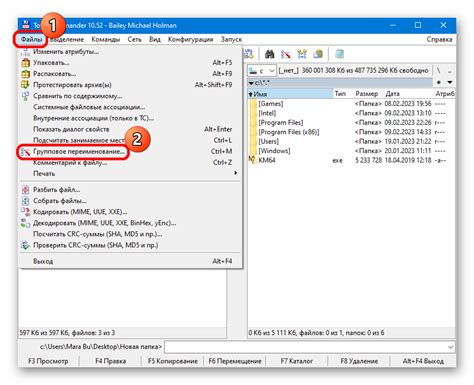Choose Комментарий к файлу entry
The height and width of the screenshot is (385, 474).
130,162
